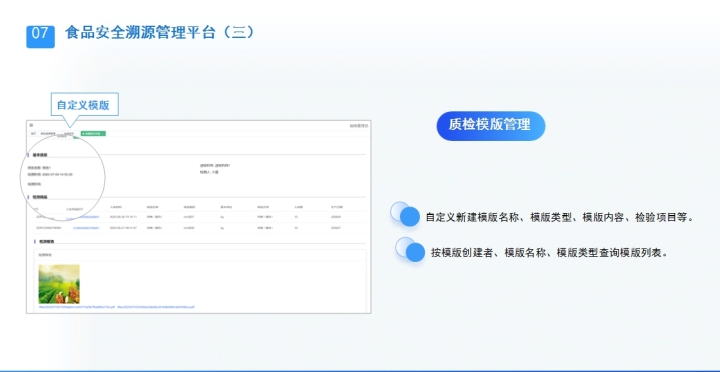Viewport: 720px width, 372px height.
Task: Click the 自定义模版 callout label
Action: (x=84, y=105)
